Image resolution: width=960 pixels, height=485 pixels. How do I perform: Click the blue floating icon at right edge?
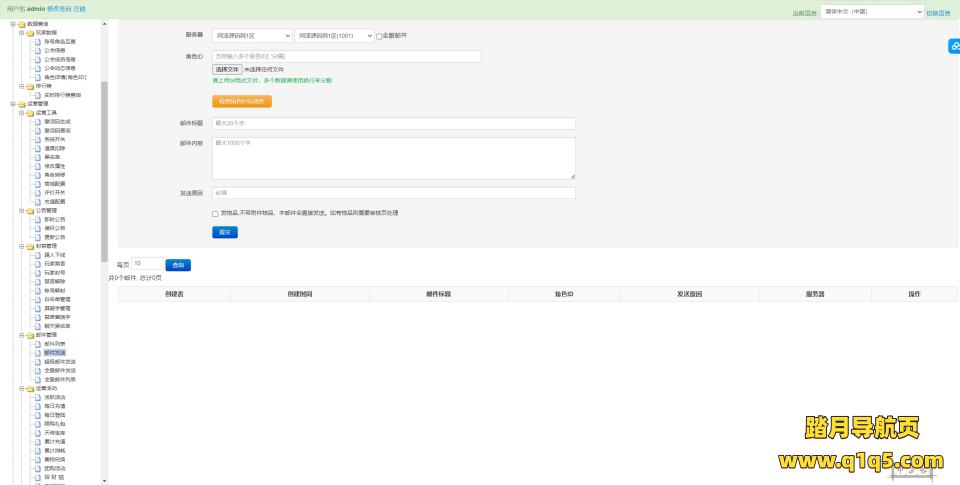[x=953, y=46]
